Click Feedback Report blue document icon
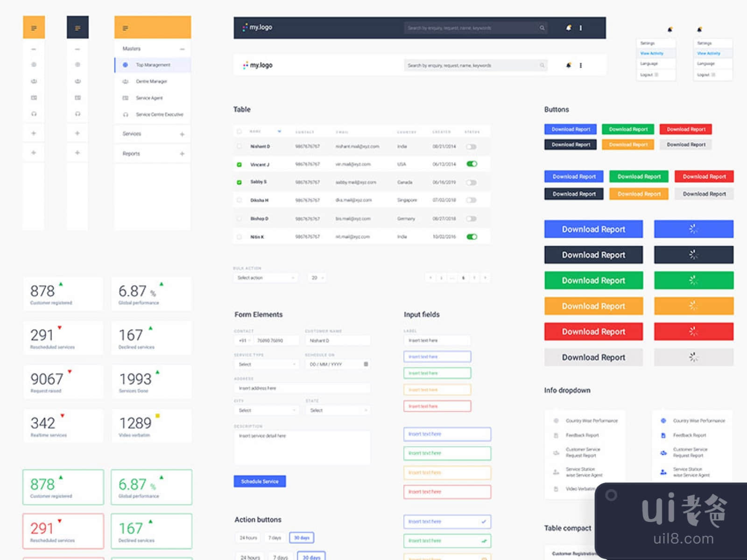Screen dimensions: 747x560 point(663,435)
